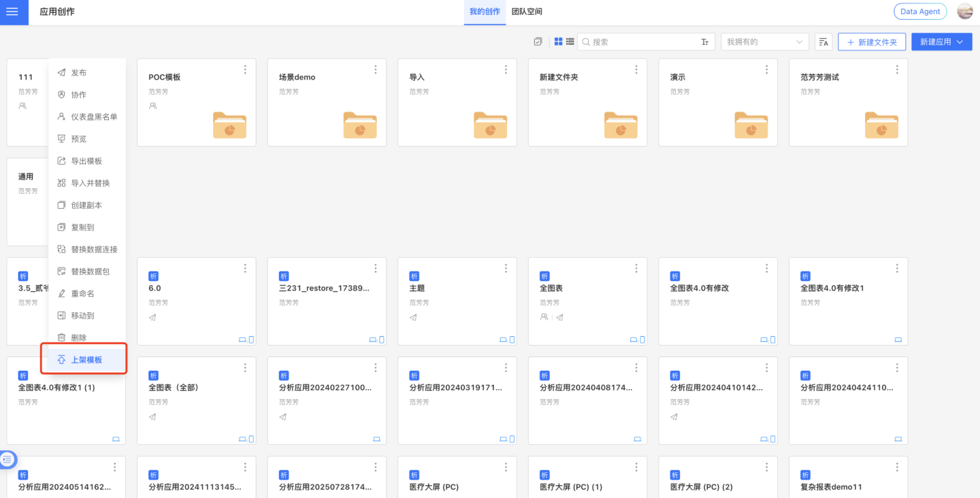Switch to grid view layout

(558, 42)
